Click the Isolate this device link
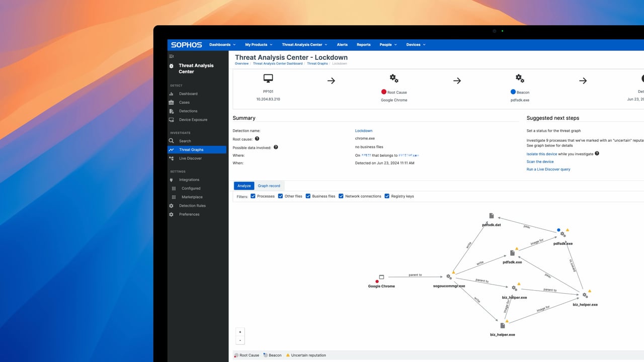The width and height of the screenshot is (644, 362). (x=542, y=154)
